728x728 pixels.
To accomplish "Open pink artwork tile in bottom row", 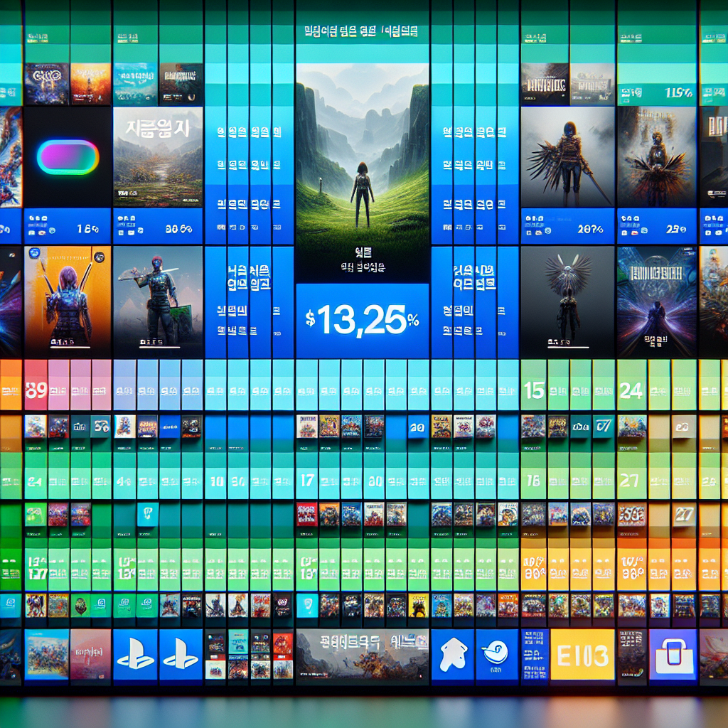I will (90, 654).
